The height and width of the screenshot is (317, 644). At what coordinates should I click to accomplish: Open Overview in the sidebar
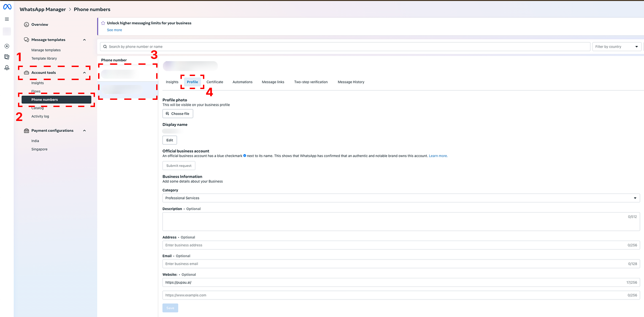[40, 25]
